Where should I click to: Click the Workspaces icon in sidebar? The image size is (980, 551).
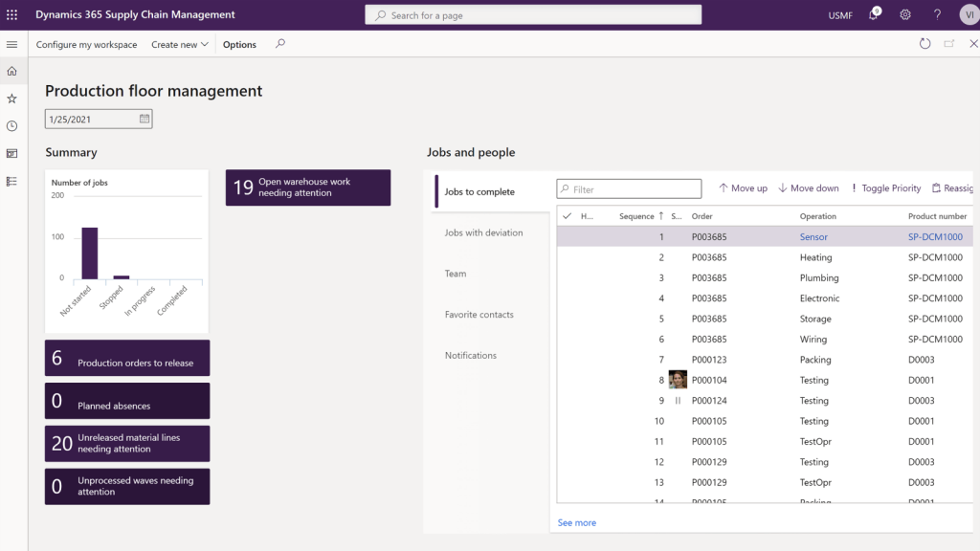click(12, 153)
